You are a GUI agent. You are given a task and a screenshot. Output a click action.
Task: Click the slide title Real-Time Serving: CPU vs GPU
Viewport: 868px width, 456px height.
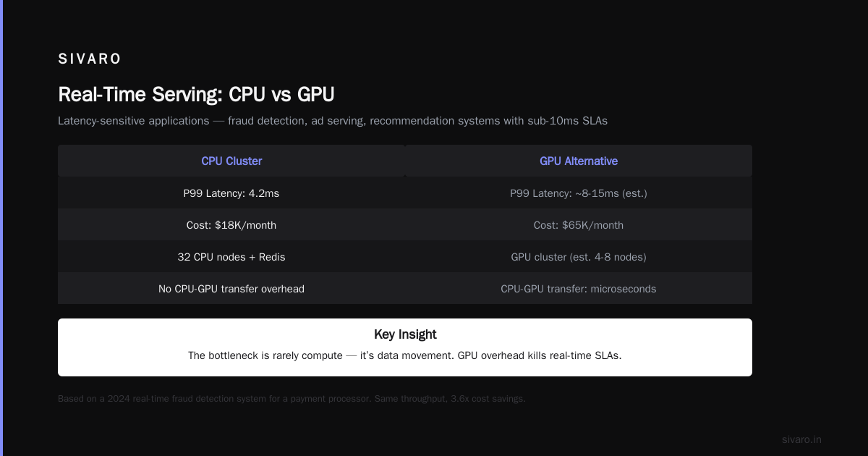[x=196, y=95]
